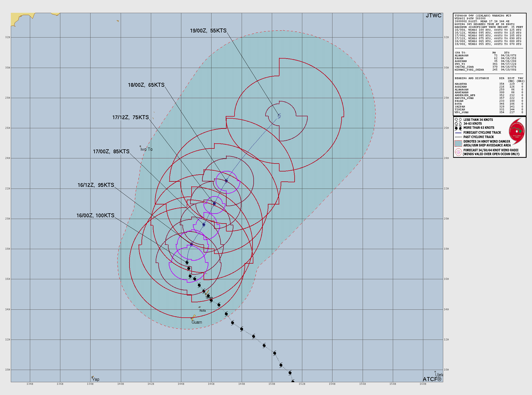Click the 19/00Z forecast position storm symbol
532x395 pixels.
pos(279,116)
